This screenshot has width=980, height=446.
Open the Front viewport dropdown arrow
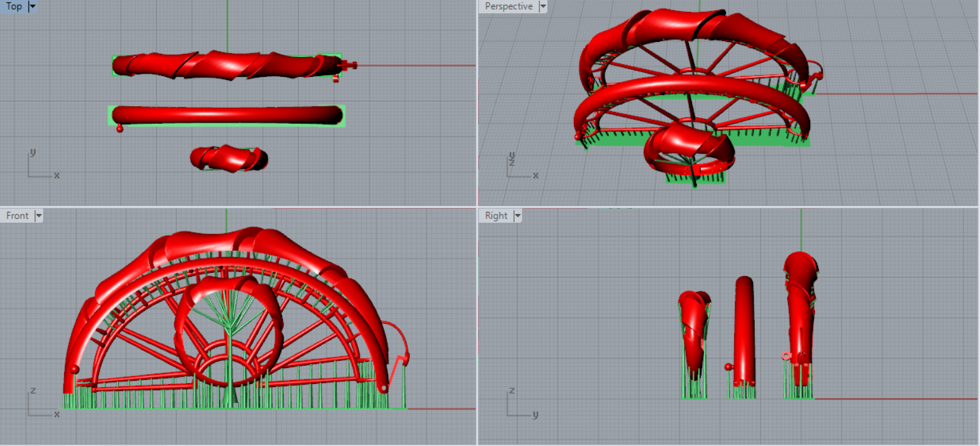tap(39, 216)
